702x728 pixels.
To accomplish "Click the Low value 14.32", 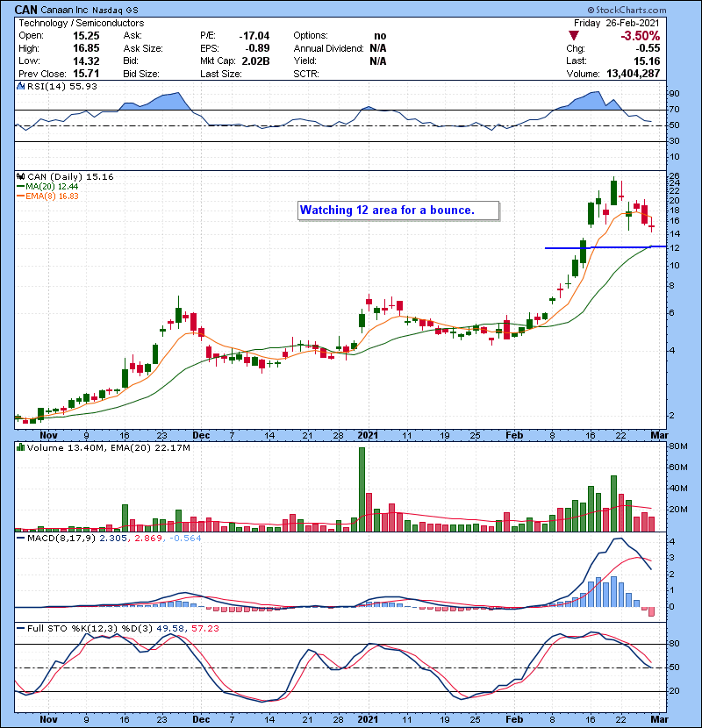I will pyautogui.click(x=86, y=61).
